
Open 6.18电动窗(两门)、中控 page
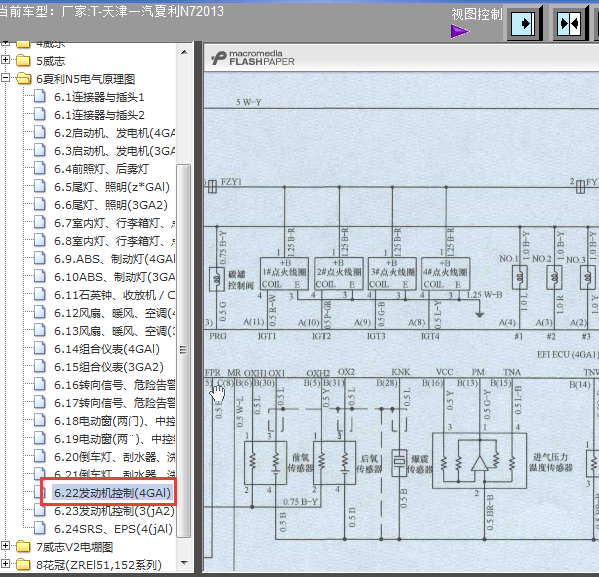114,421
